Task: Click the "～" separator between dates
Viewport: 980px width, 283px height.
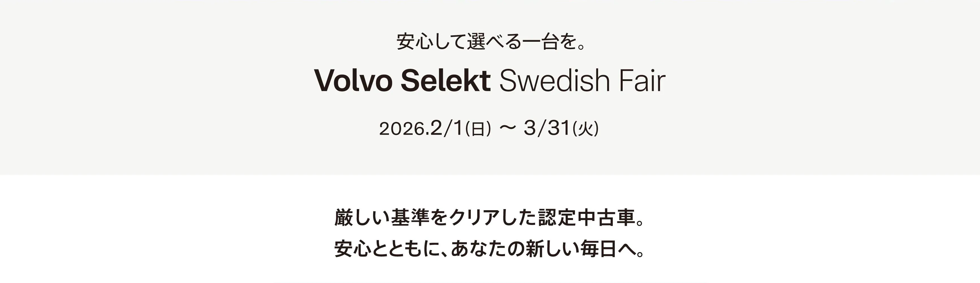Action: point(507,129)
